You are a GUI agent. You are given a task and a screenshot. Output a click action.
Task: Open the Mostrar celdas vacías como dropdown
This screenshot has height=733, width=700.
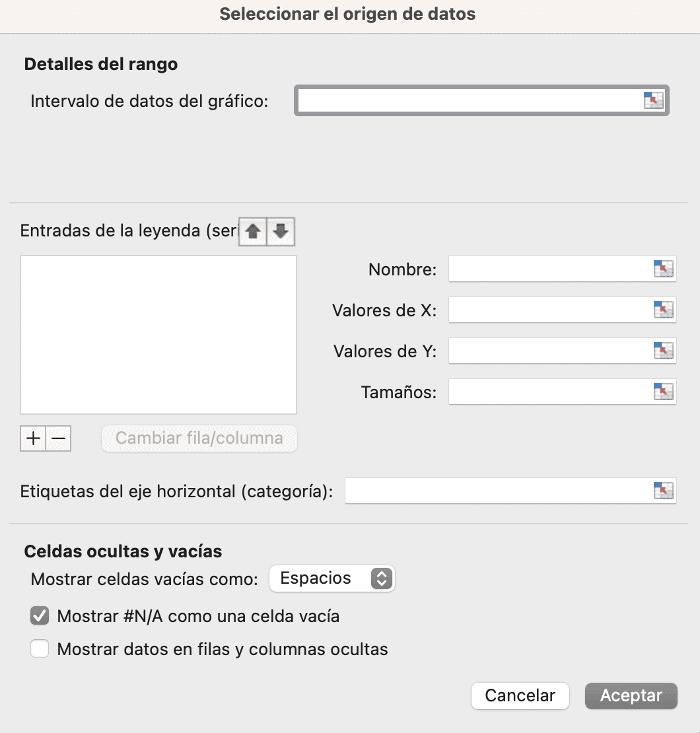(x=332, y=578)
